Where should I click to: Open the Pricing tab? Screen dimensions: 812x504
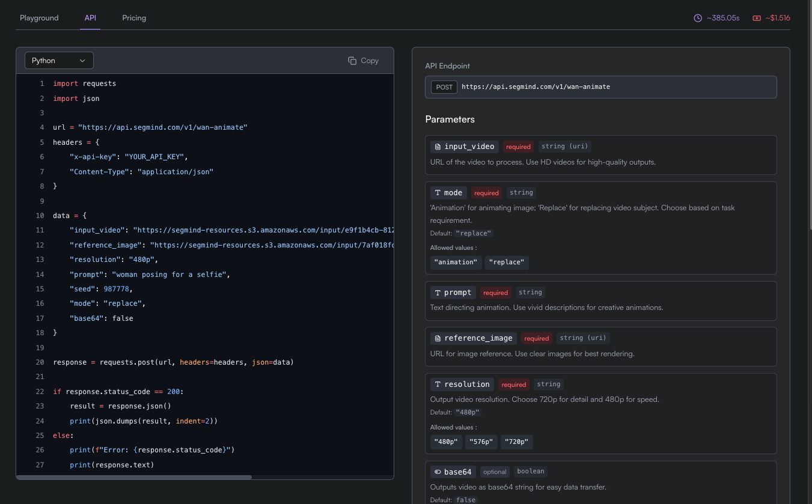point(134,18)
